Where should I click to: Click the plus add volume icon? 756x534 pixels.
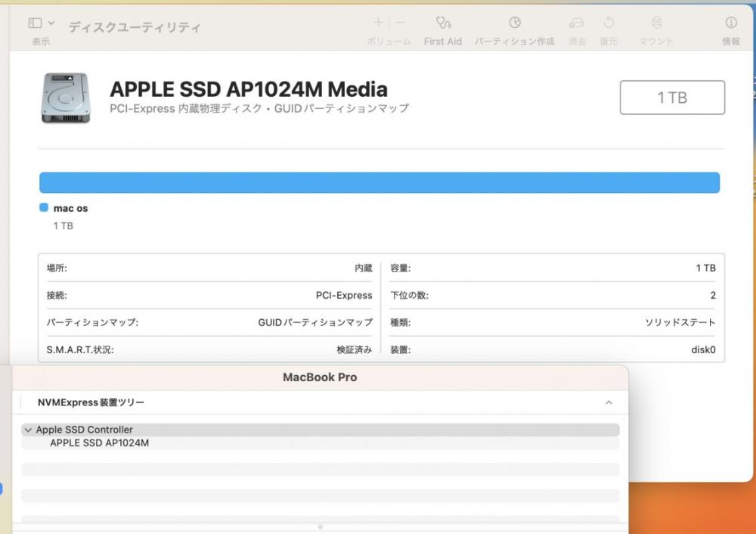click(x=379, y=23)
